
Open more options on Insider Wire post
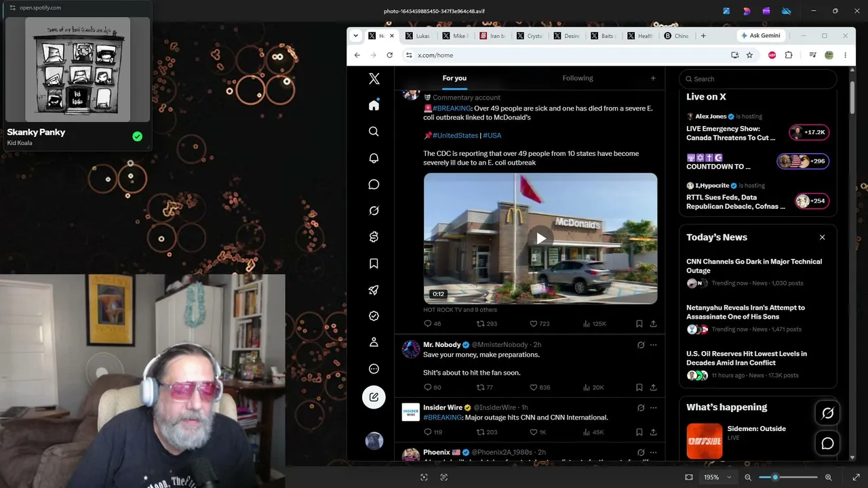click(653, 408)
